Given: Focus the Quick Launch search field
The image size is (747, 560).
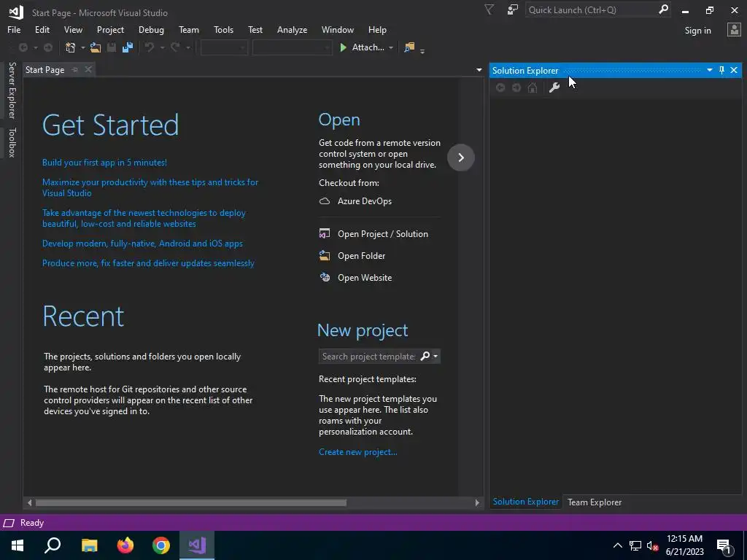Looking at the screenshot, I should click(x=592, y=9).
